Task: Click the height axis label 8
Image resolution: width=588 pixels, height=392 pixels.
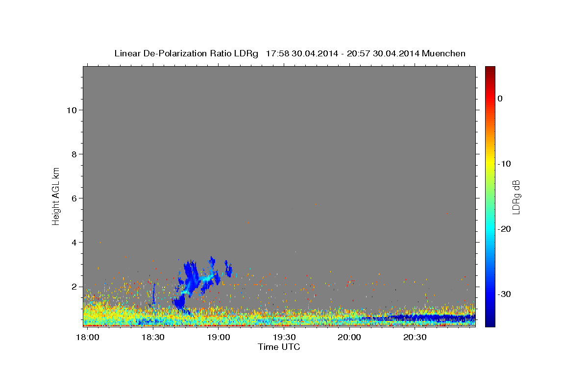Action: pyautogui.click(x=73, y=154)
